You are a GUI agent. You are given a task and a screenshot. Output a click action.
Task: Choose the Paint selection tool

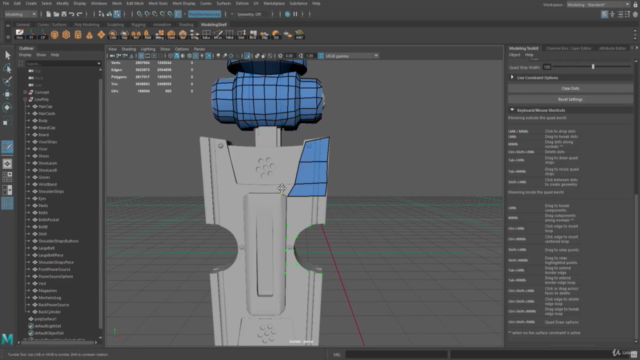click(x=7, y=81)
